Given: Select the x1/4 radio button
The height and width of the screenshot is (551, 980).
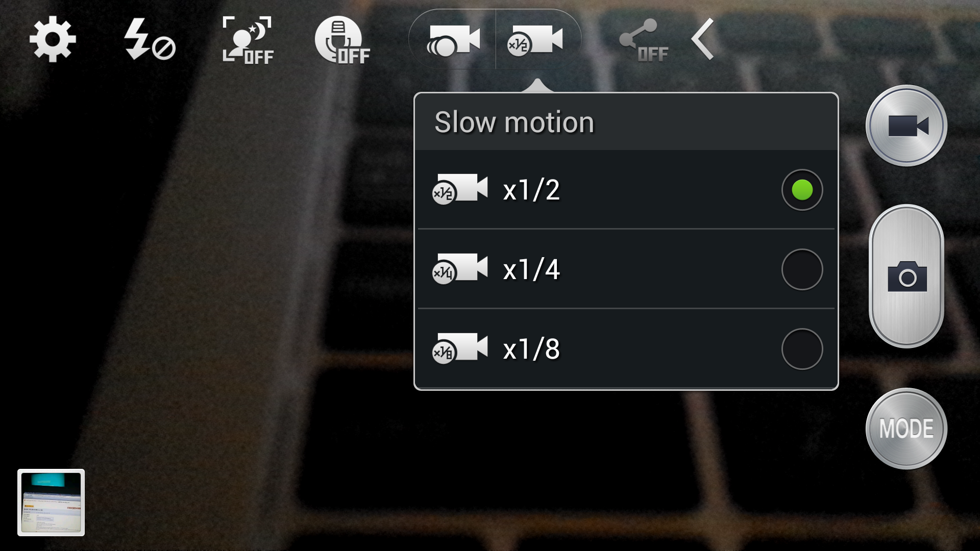Looking at the screenshot, I should click(x=802, y=269).
